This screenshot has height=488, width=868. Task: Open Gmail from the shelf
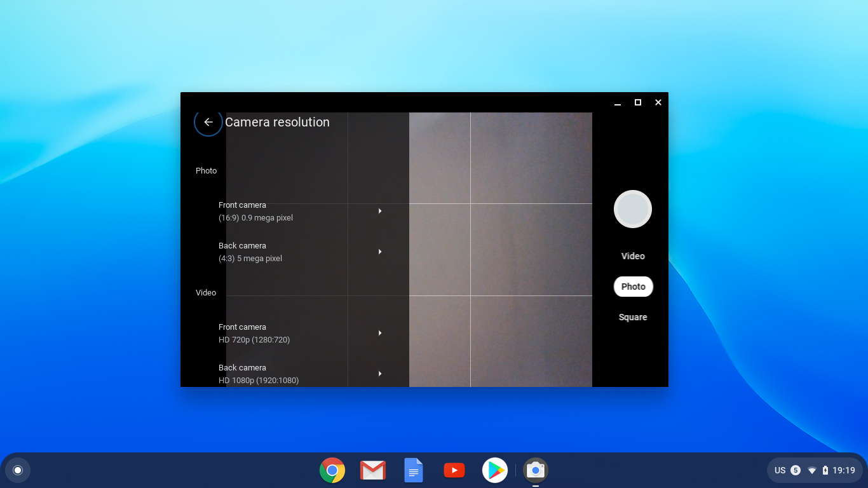click(373, 470)
